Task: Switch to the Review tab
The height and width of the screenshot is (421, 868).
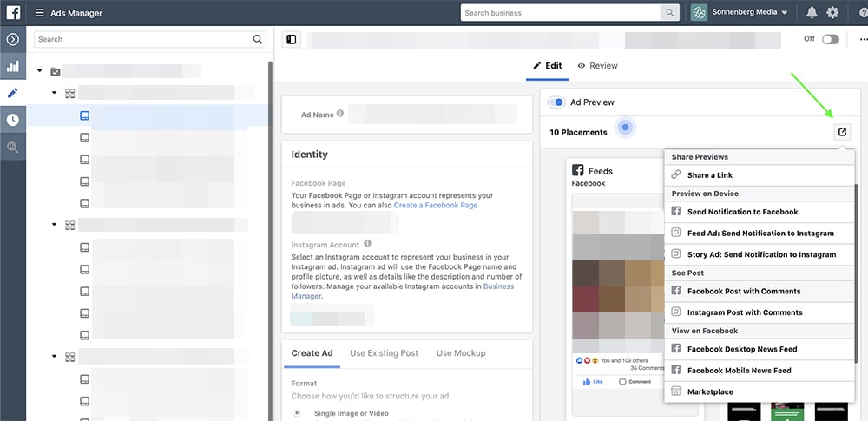Action: click(x=597, y=66)
